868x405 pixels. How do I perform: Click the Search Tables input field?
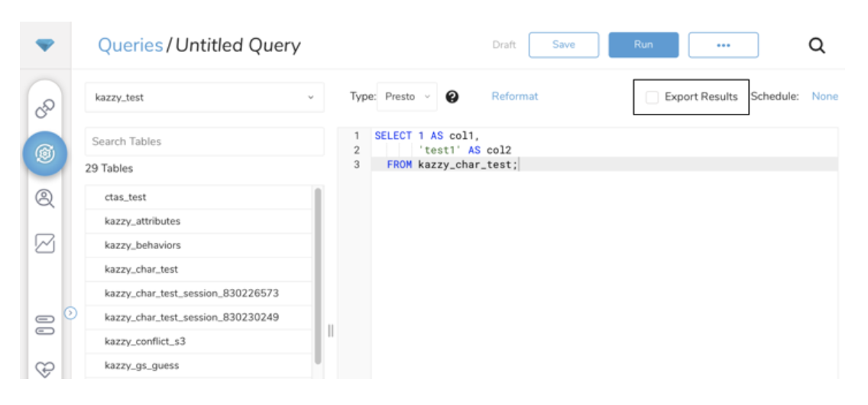pyautogui.click(x=204, y=141)
